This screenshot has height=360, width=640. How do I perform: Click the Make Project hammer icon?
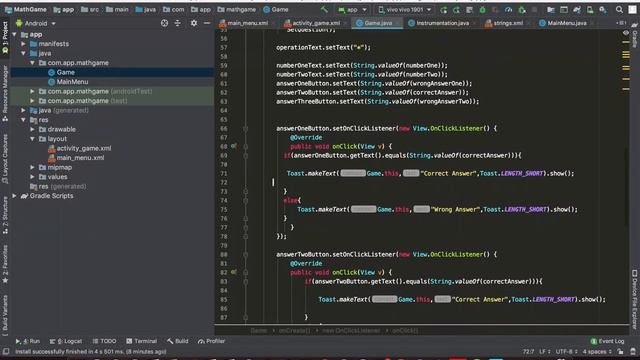click(324, 9)
